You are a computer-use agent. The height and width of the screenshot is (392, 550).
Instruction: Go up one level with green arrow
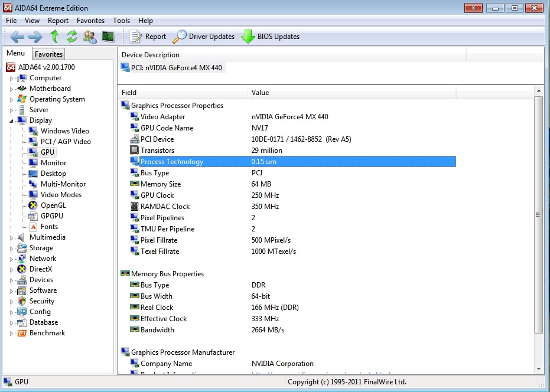click(x=54, y=37)
